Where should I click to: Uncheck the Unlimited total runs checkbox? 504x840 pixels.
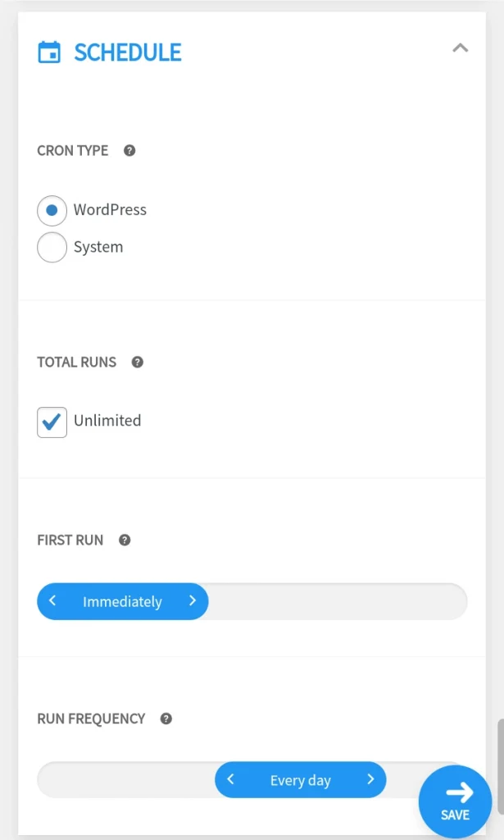(52, 422)
